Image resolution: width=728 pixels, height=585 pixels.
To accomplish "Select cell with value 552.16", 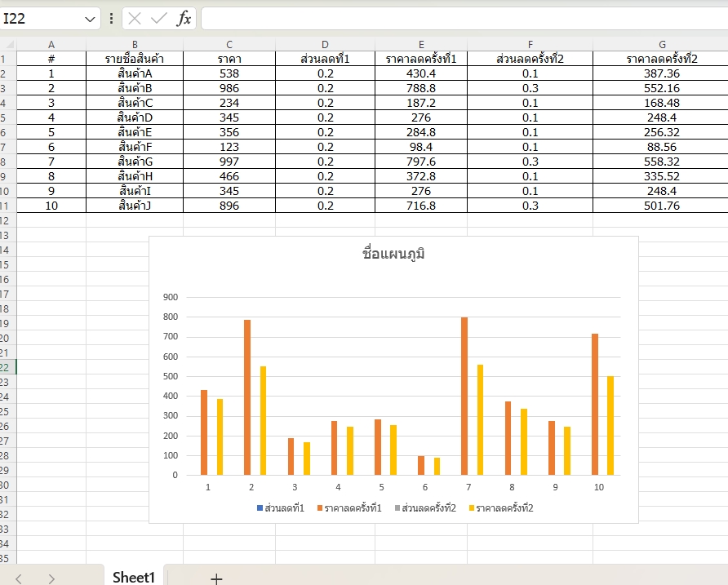I will (661, 88).
